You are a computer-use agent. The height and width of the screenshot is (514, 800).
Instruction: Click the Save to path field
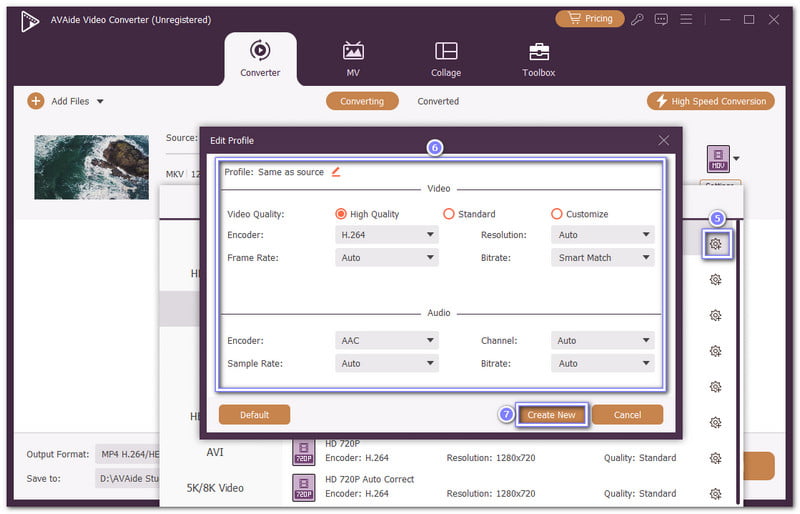coord(128,479)
